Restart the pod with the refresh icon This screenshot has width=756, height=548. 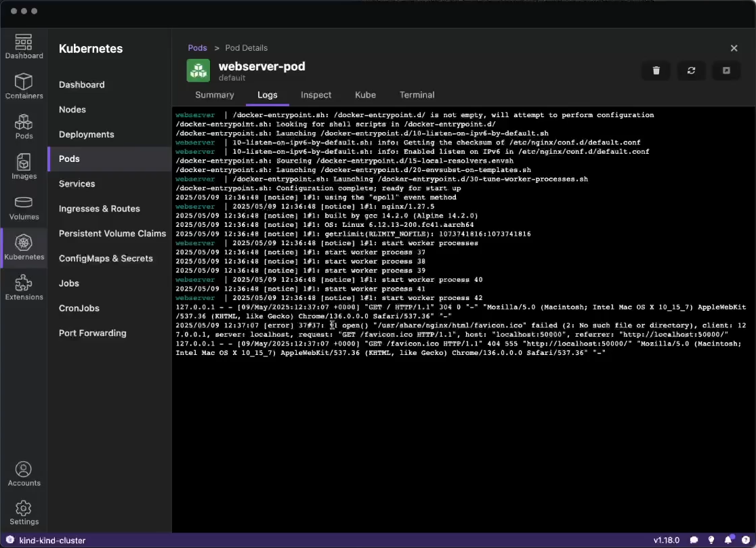(691, 70)
